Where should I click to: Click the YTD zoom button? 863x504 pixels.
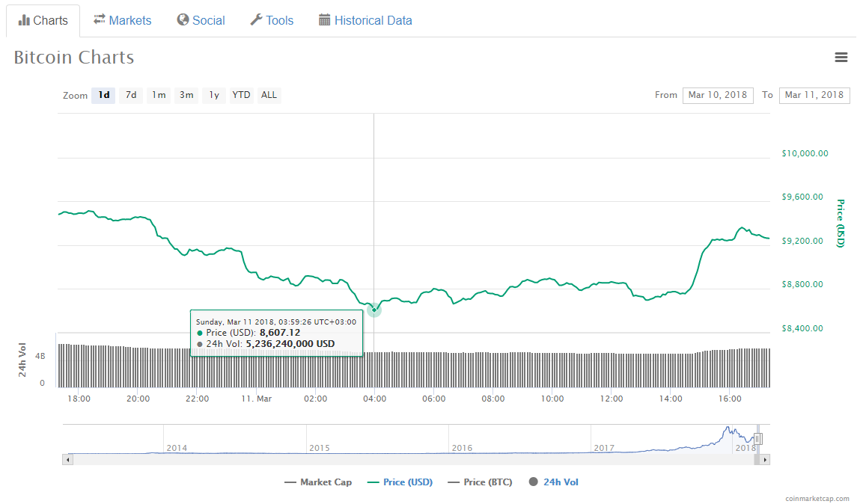click(x=240, y=95)
